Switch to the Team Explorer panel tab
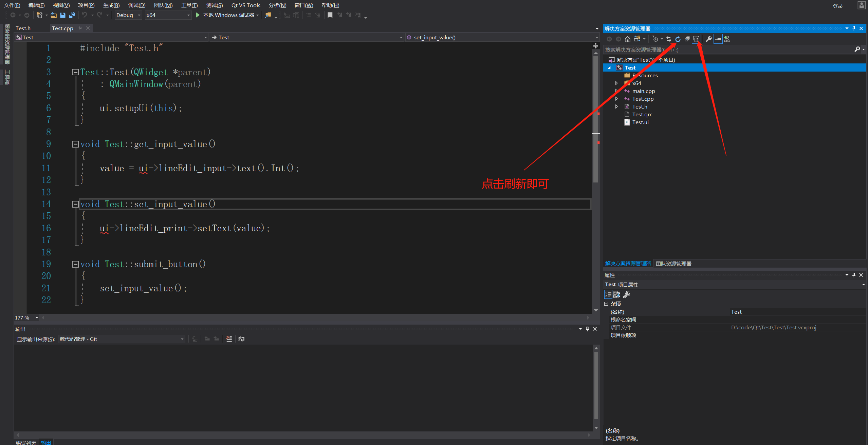868x445 pixels. click(x=673, y=264)
